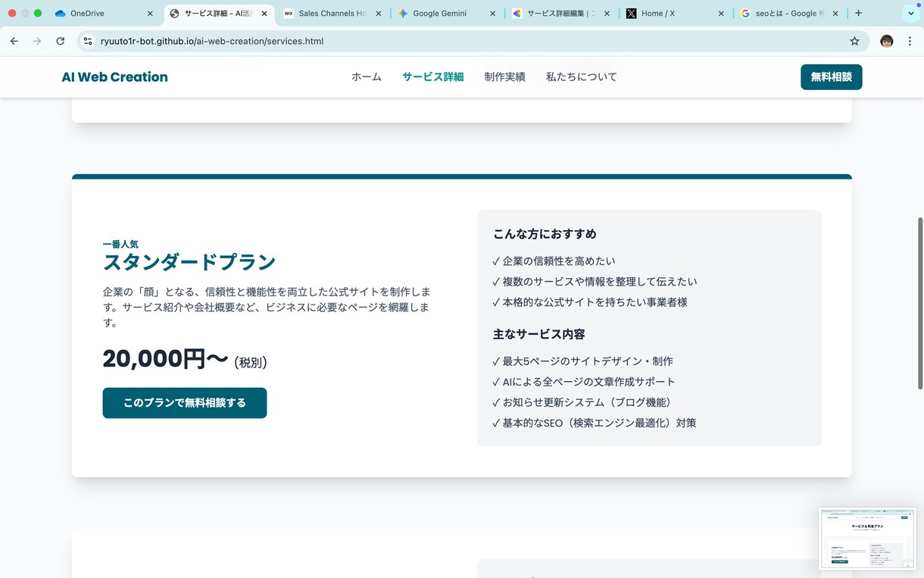924x578 pixels.
Task: Bookmark this page with the star icon
Action: pyautogui.click(x=854, y=41)
